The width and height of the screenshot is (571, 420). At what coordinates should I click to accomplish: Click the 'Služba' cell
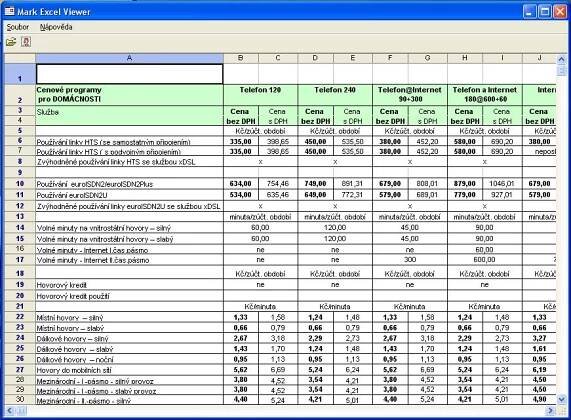(x=129, y=115)
